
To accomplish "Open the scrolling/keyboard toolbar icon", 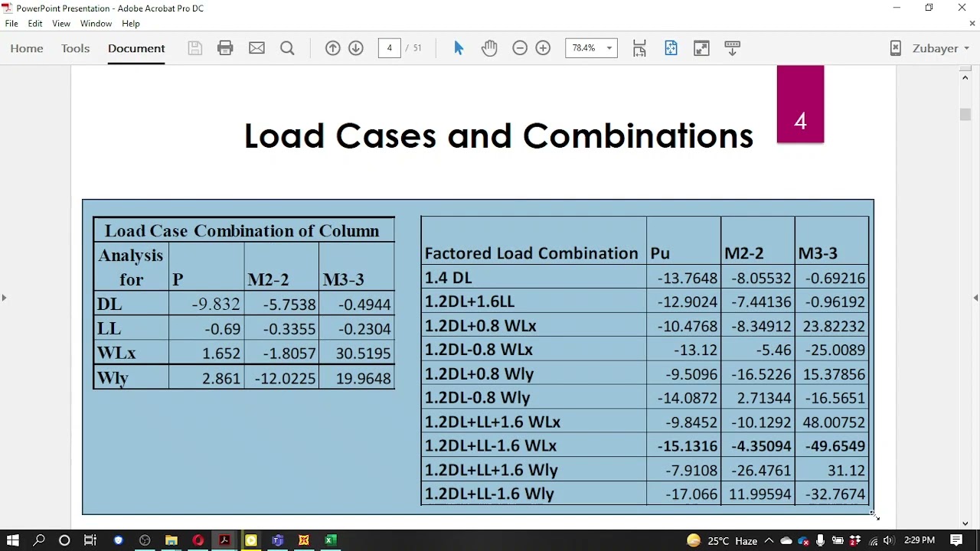I will (x=732, y=48).
